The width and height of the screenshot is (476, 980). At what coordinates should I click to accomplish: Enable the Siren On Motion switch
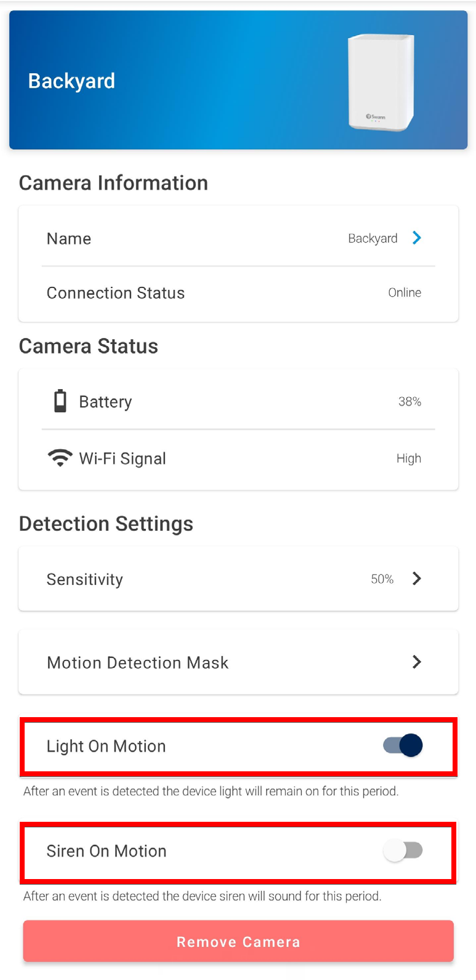click(403, 851)
